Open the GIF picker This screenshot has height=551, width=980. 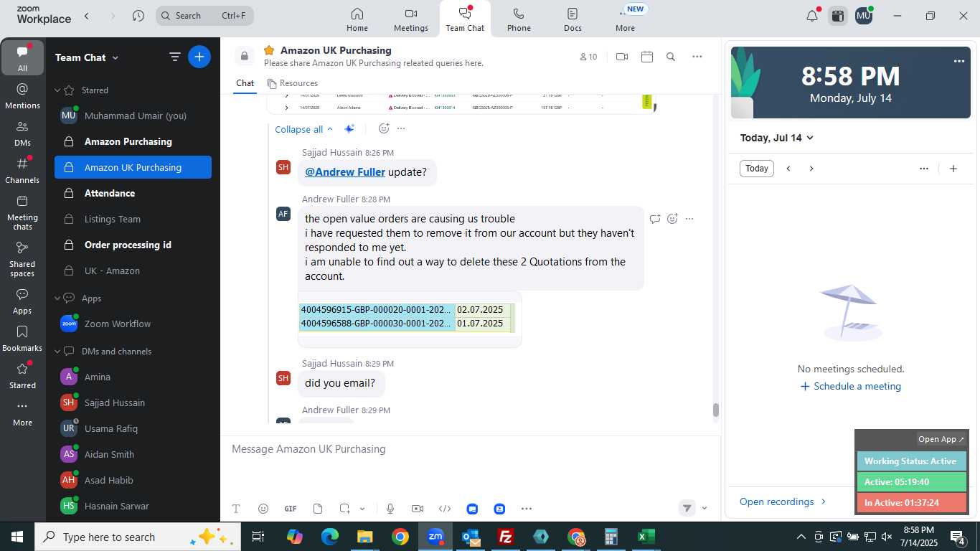point(291,509)
